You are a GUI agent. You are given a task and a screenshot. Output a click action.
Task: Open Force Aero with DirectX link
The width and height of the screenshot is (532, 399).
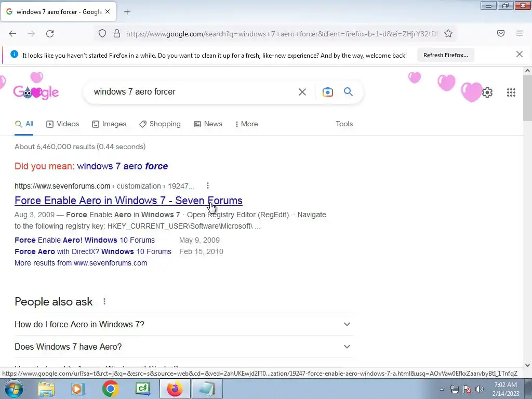click(x=93, y=252)
